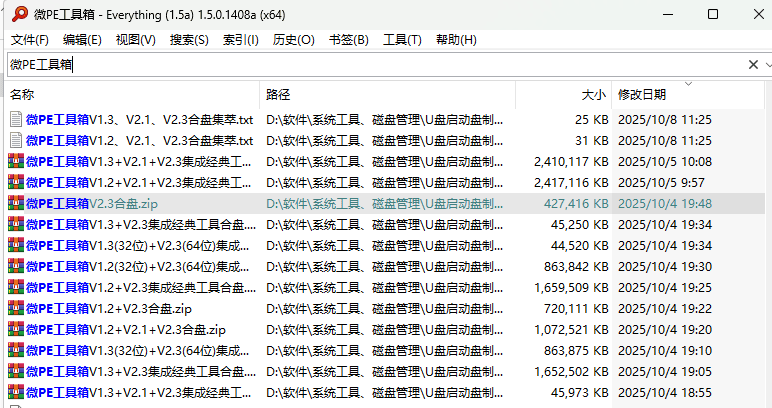The height and width of the screenshot is (408, 772).
Task: Click the text file icon of the 25 KB file
Action: [15, 119]
